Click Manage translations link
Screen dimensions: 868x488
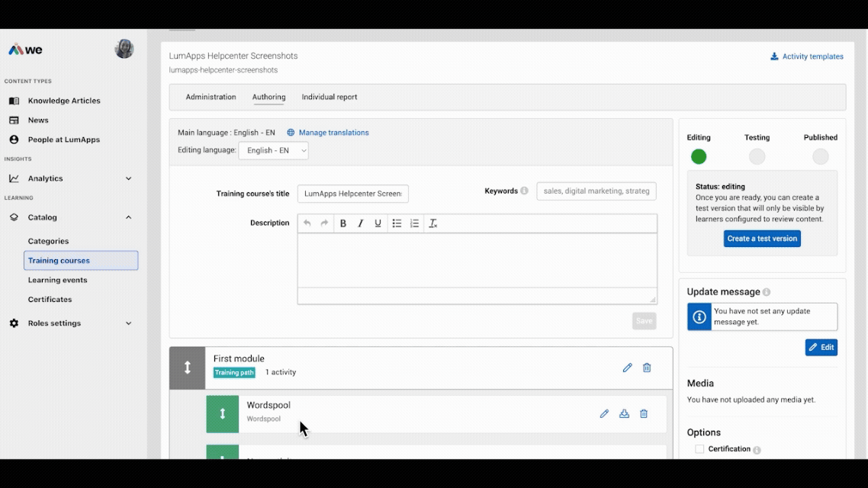[328, 133]
